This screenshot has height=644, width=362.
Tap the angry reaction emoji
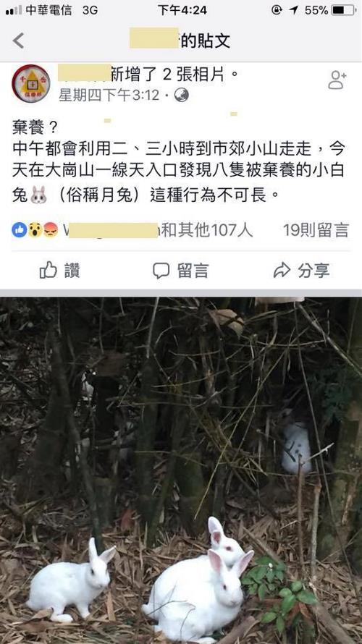coord(50,230)
